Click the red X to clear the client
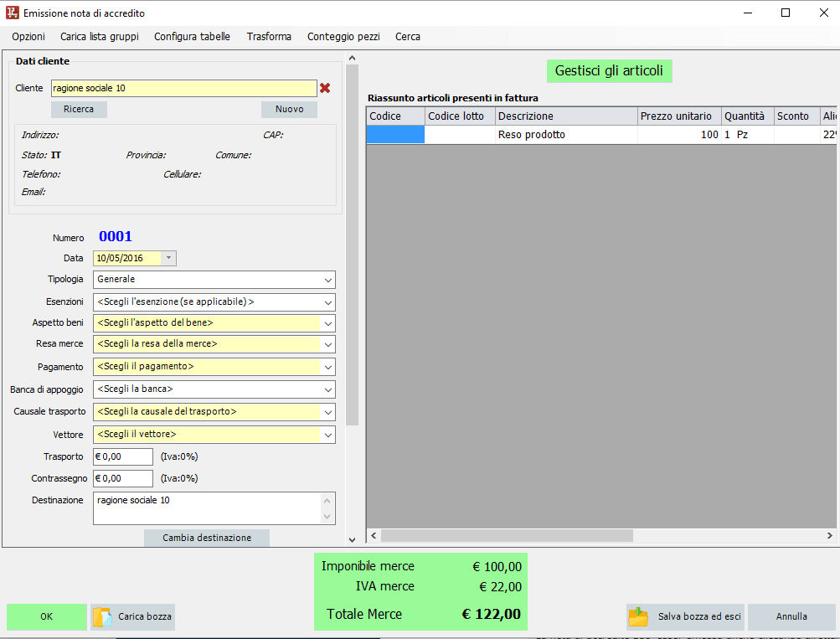840x639 pixels. point(325,88)
